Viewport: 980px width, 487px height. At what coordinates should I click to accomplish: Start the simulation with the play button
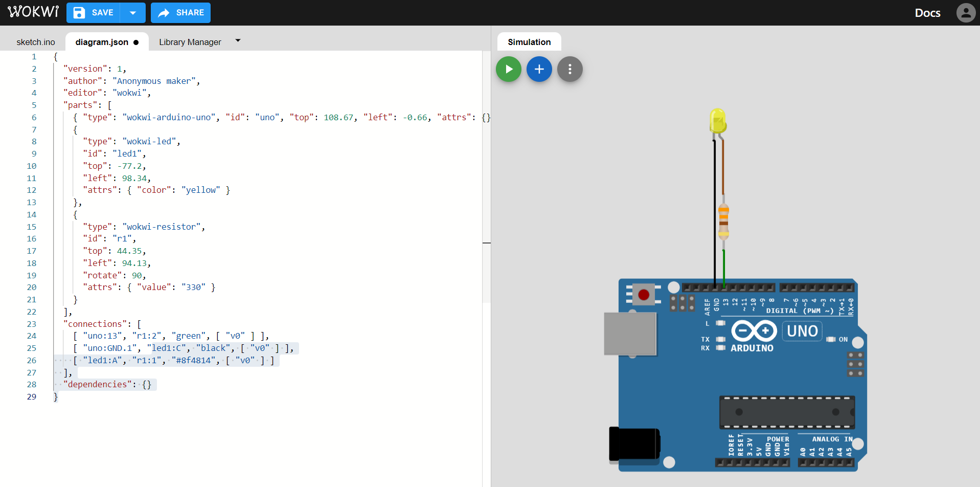[x=509, y=69]
